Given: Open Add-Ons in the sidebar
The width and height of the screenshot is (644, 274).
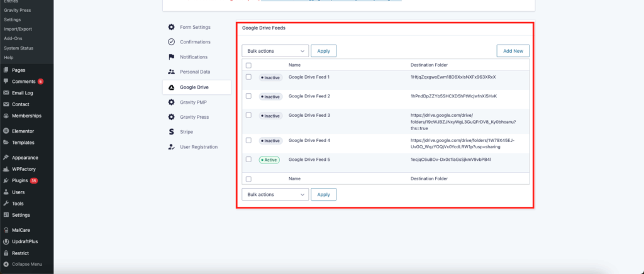Looking at the screenshot, I should [x=13, y=38].
